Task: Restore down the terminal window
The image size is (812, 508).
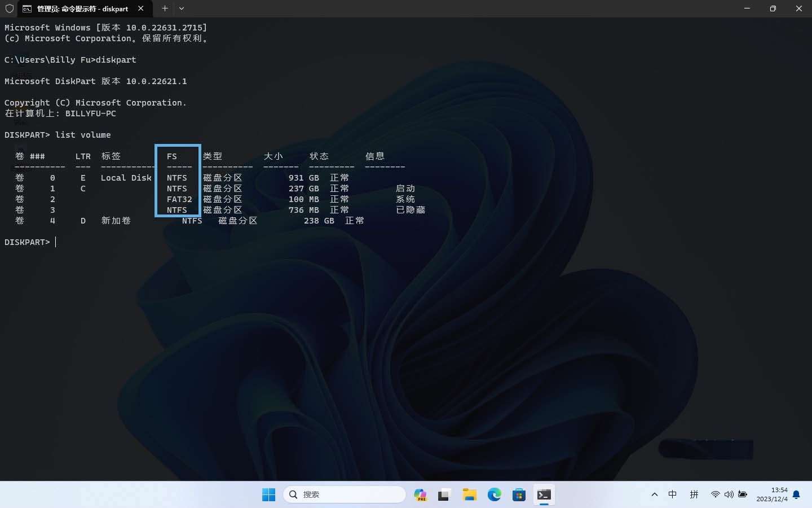Action: pyautogui.click(x=773, y=8)
